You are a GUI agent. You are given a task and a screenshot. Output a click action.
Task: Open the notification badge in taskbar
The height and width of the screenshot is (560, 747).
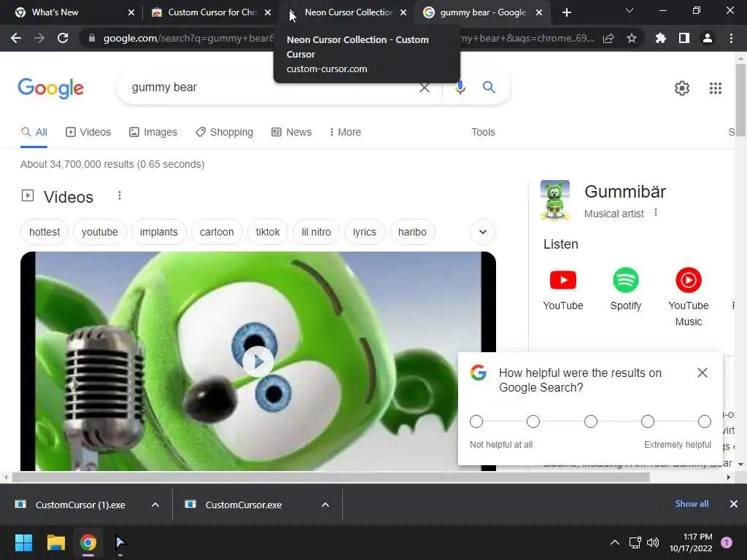coord(727,542)
